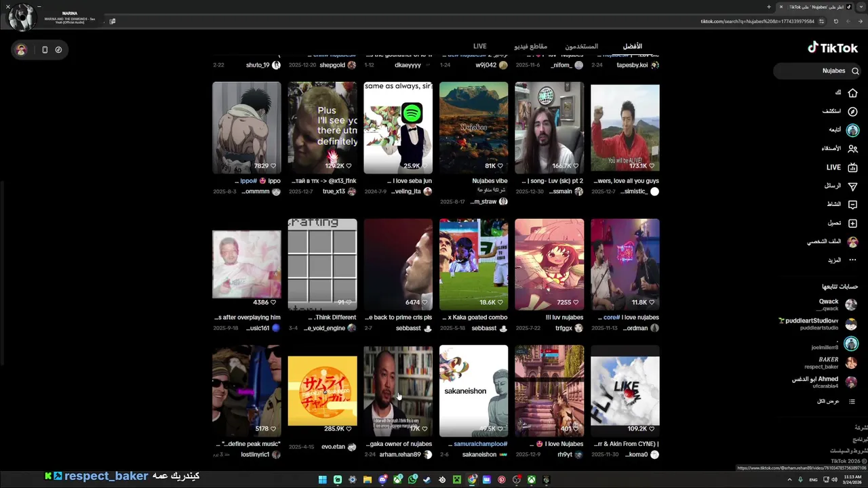This screenshot has width=868, height=488.
Task: Click the Upload plus icon
Action: point(852,223)
